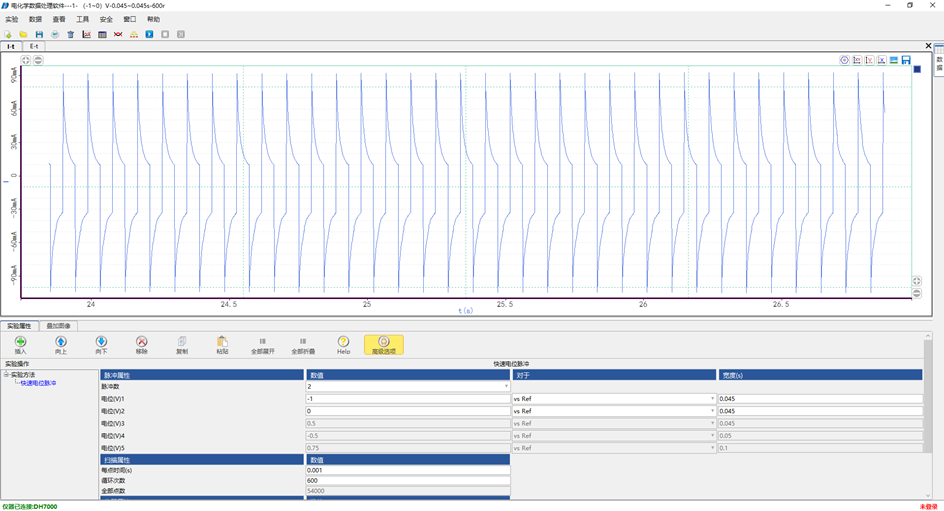The image size is (944, 511).
Task: Click the red crossed-curves toolbar icon
Action: tap(118, 34)
